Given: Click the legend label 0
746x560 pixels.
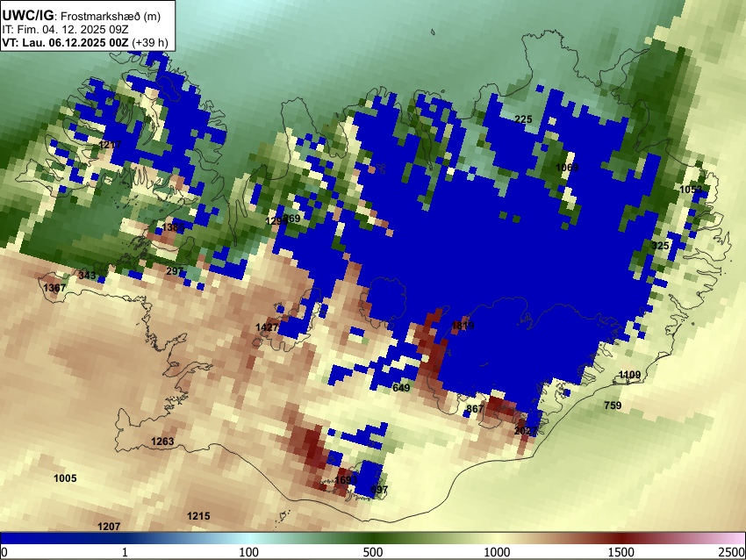Looking at the screenshot, I should (4, 552).
